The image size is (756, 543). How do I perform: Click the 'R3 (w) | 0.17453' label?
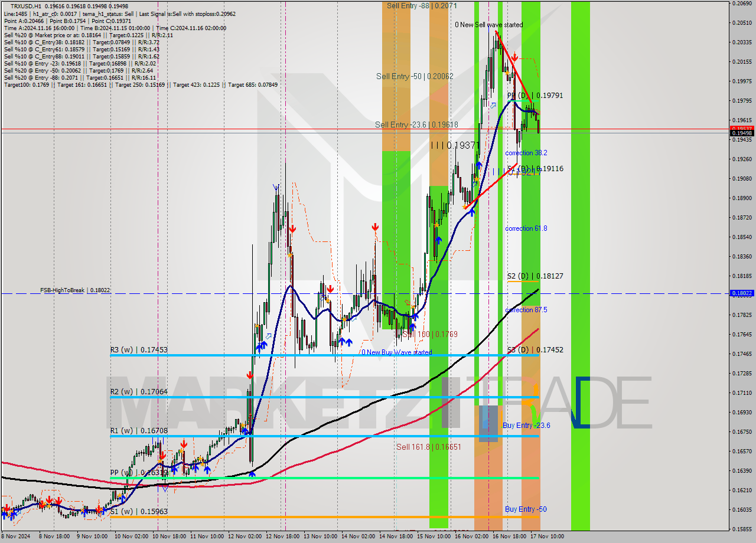(139, 349)
